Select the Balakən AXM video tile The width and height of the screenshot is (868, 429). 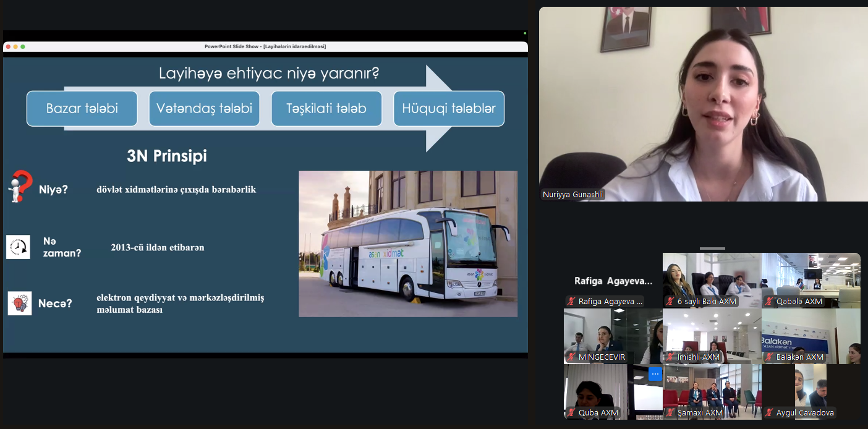click(811, 336)
